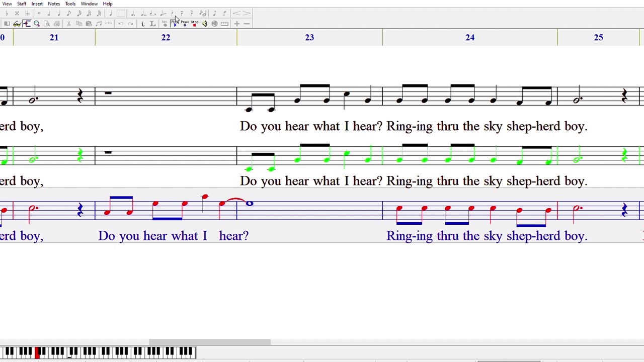Click the whole note in blue staff measure 23
Image resolution: width=644 pixels, height=362 pixels.
coord(250,203)
